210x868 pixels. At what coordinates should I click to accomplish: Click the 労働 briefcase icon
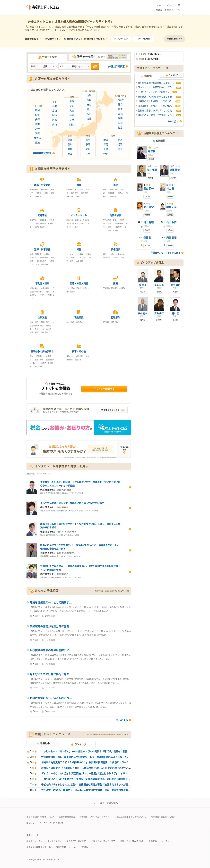[79, 244]
